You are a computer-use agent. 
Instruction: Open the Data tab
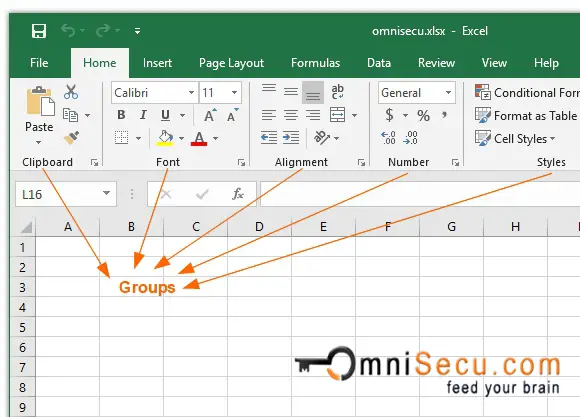[379, 63]
